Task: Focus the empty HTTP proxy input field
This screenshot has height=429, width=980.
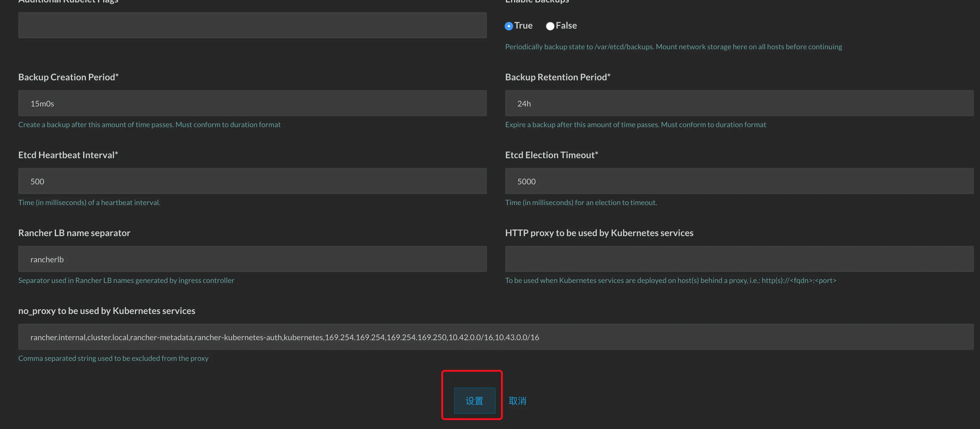Action: pyautogui.click(x=739, y=259)
